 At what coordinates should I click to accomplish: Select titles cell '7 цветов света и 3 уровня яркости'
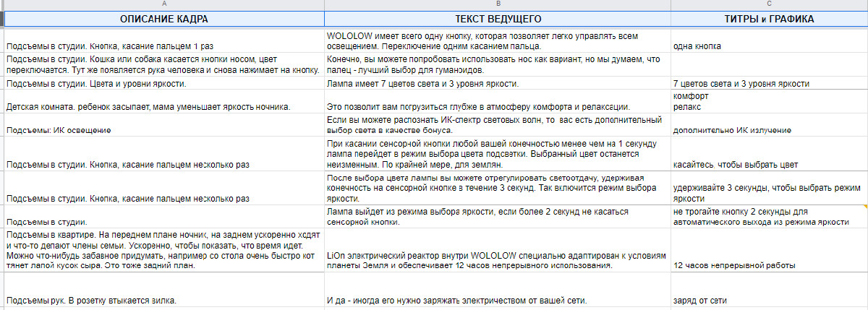(769, 83)
